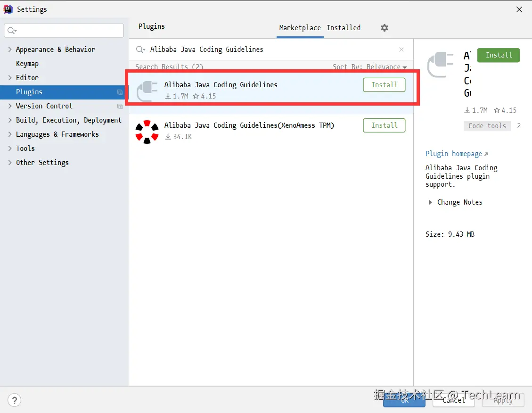Expand Version Control settings
The width and height of the screenshot is (532, 413).
coord(10,106)
